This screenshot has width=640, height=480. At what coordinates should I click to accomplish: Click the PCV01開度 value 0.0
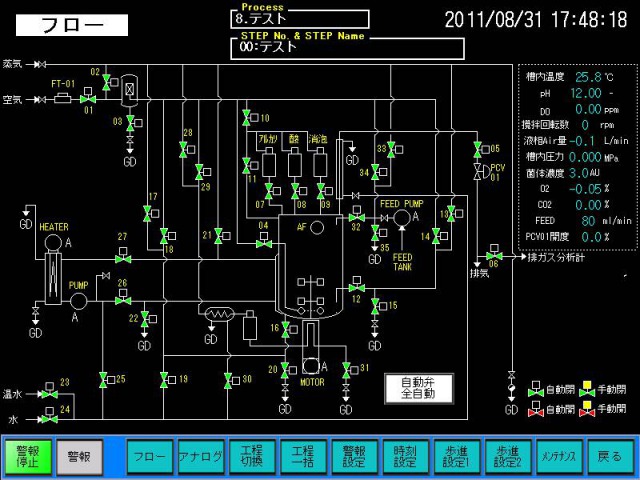(591, 237)
